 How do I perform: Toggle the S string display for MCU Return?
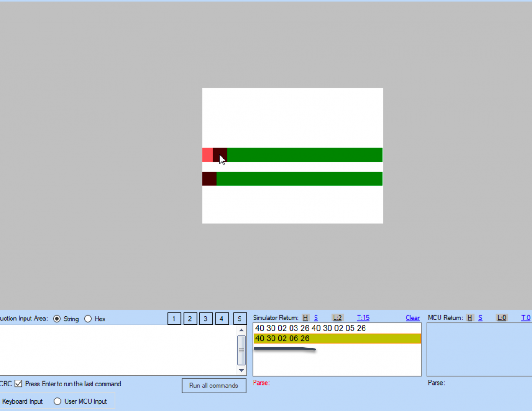point(480,318)
